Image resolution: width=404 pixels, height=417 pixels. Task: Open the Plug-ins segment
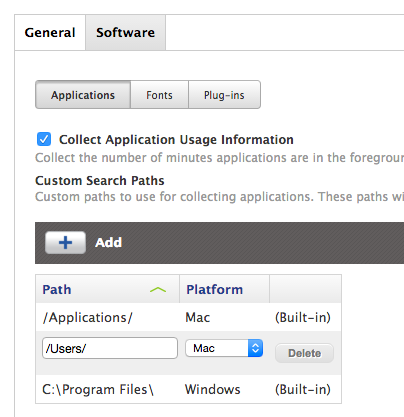(x=224, y=95)
